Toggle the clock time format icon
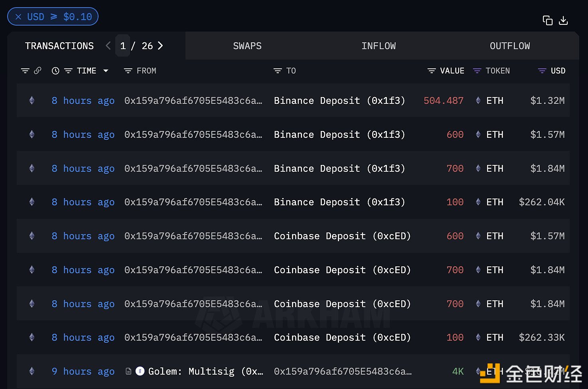Screen dimensions: 588x389 point(55,71)
